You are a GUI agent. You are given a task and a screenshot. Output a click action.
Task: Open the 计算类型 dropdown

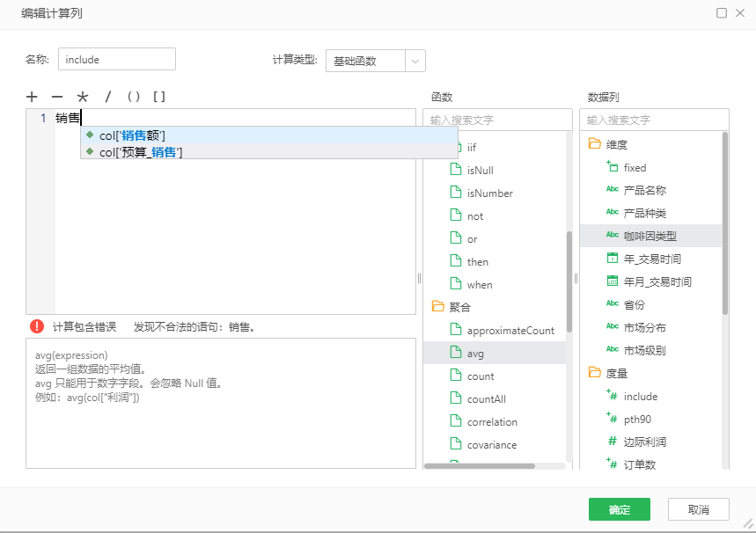pyautogui.click(x=415, y=61)
